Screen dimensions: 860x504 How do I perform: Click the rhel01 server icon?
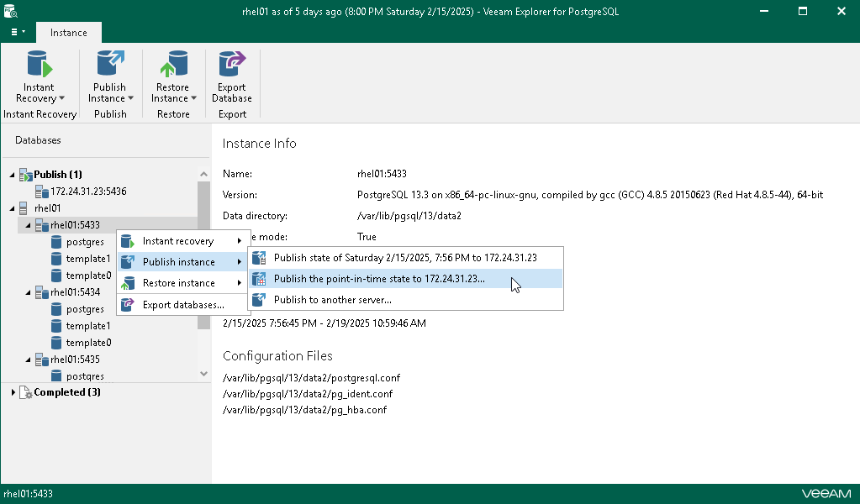pyautogui.click(x=24, y=208)
